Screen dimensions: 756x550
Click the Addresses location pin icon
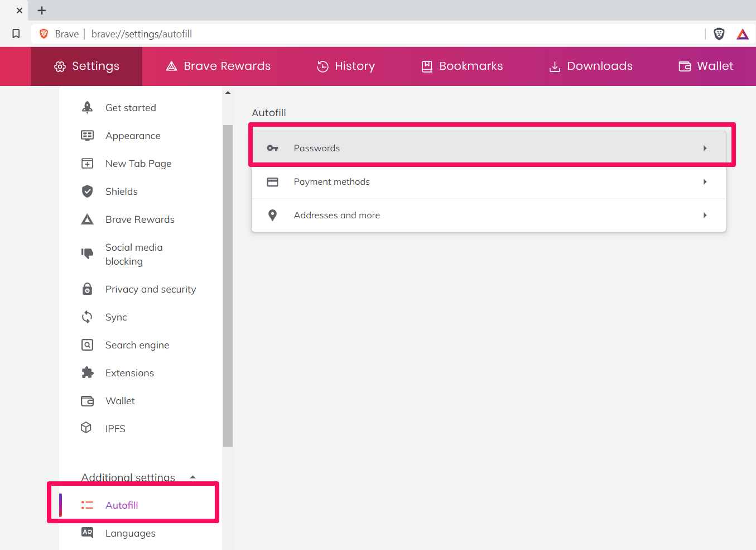(272, 215)
